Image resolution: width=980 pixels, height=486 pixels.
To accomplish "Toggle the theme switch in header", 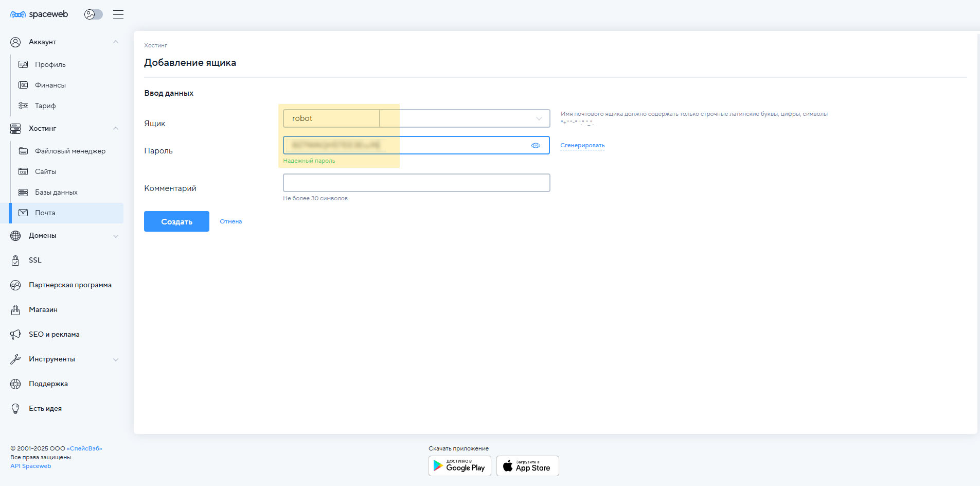I will (x=93, y=14).
